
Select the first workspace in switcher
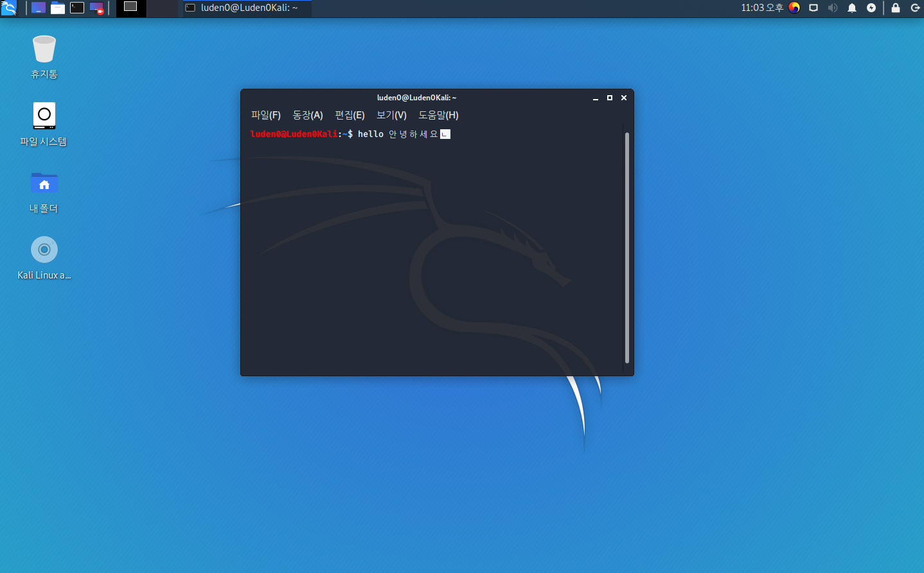coord(131,8)
